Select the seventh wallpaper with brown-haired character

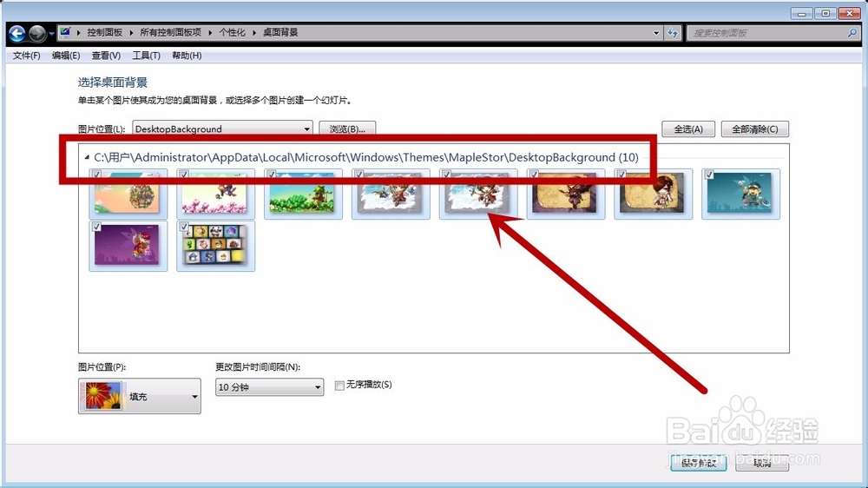point(653,195)
